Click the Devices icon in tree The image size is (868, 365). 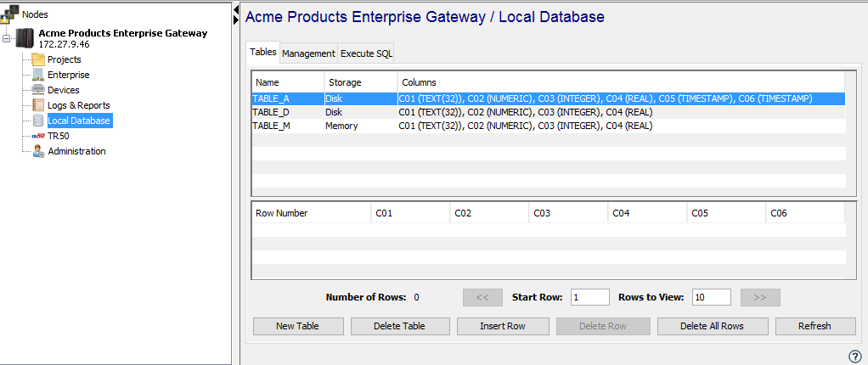38,90
